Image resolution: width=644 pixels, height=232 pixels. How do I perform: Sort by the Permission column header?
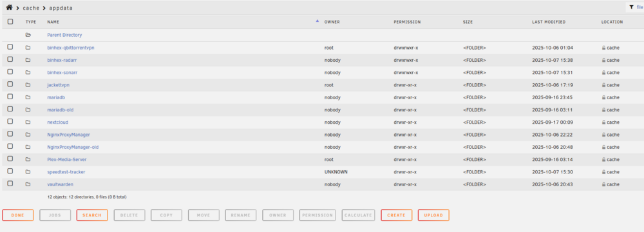point(407,22)
